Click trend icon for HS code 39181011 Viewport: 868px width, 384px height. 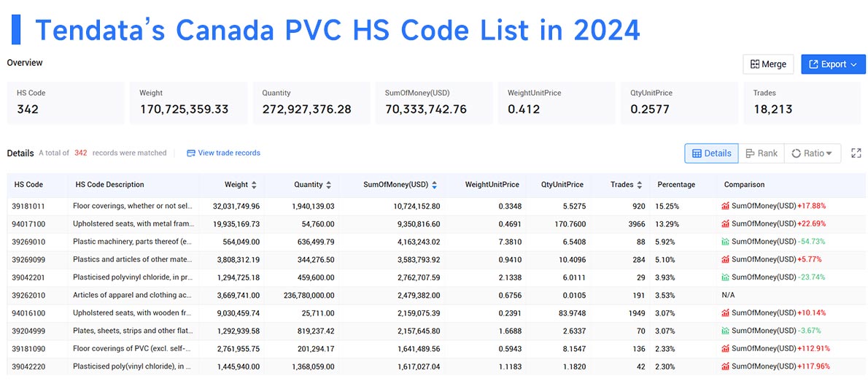click(x=725, y=206)
